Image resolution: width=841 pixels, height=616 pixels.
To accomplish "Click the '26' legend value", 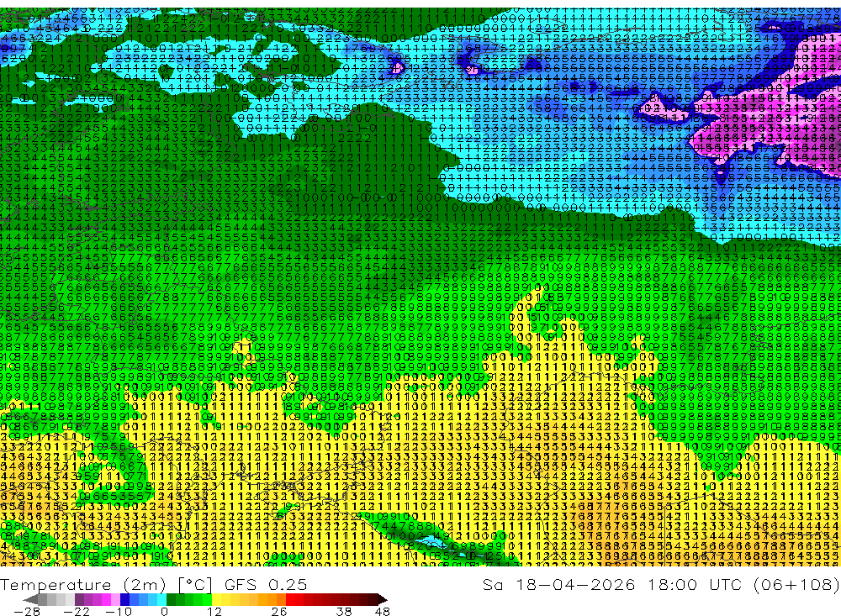I will (x=278, y=611).
